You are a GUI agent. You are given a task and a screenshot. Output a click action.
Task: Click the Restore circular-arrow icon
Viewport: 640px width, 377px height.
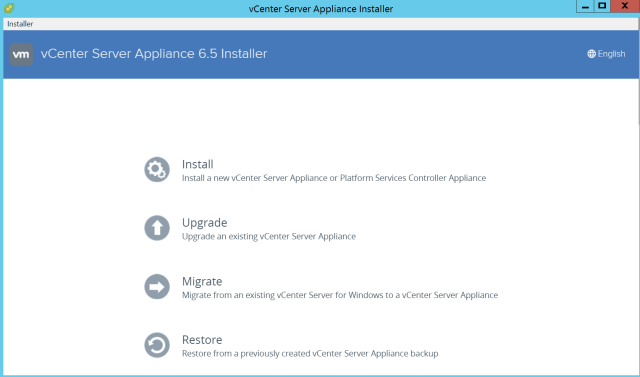pos(157,345)
